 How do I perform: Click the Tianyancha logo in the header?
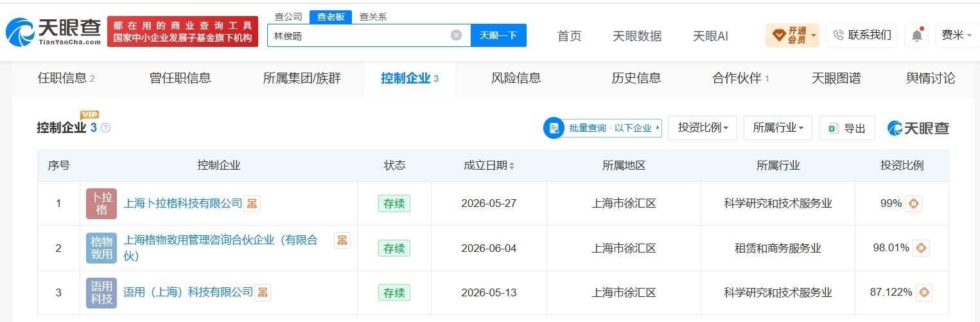click(54, 31)
